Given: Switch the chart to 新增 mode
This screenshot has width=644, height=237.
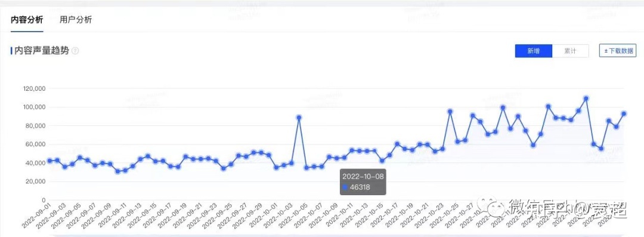Looking at the screenshot, I should pyautogui.click(x=534, y=51).
